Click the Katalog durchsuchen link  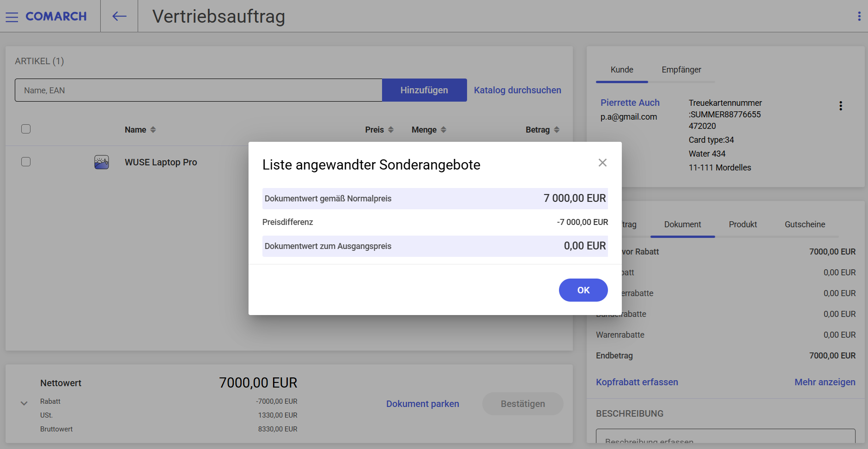point(517,90)
